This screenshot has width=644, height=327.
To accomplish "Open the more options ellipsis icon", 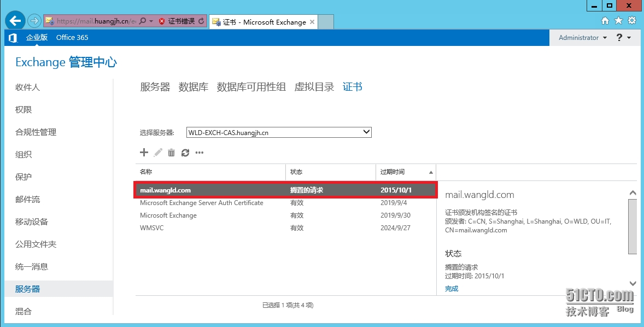I will (200, 153).
